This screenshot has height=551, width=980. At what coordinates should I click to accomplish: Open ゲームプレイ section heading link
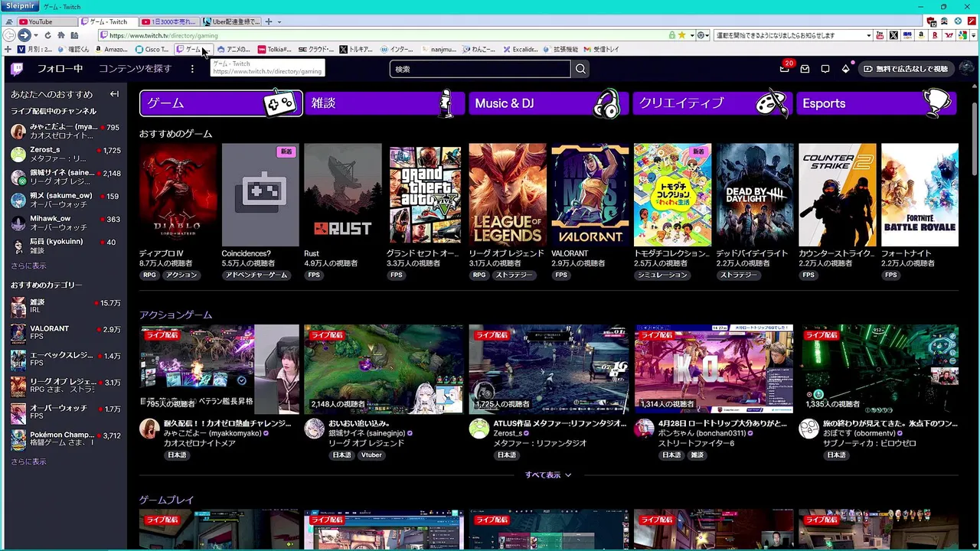click(x=166, y=500)
